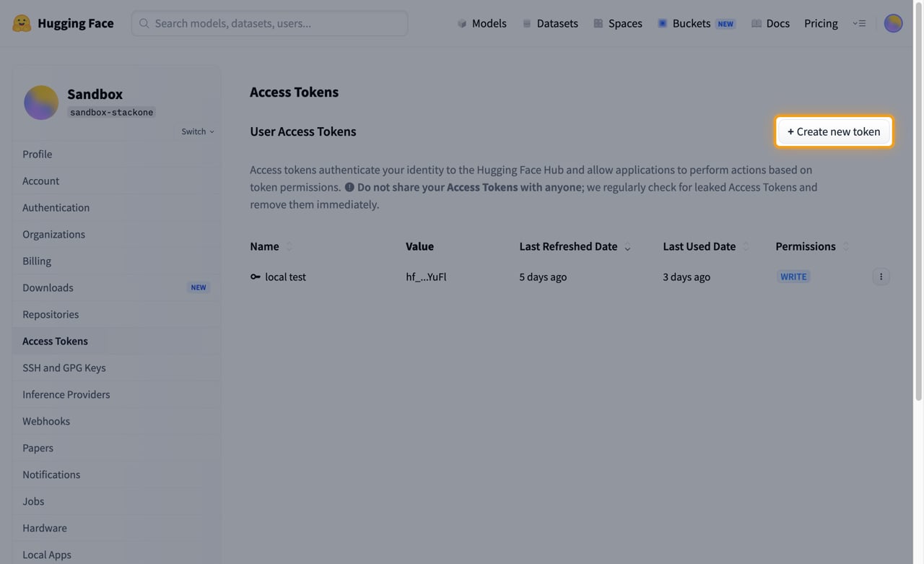This screenshot has height=564, width=924.
Task: Click the warning info icon before Do not share
Action: point(349,187)
